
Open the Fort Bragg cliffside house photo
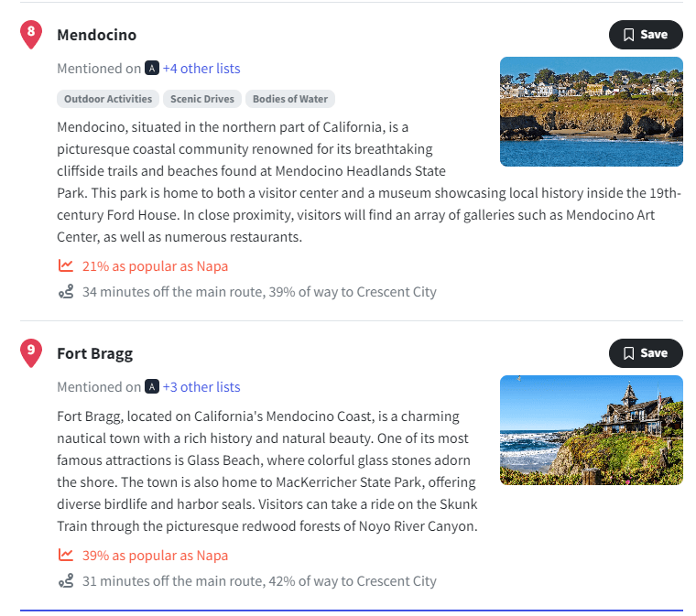(x=592, y=430)
